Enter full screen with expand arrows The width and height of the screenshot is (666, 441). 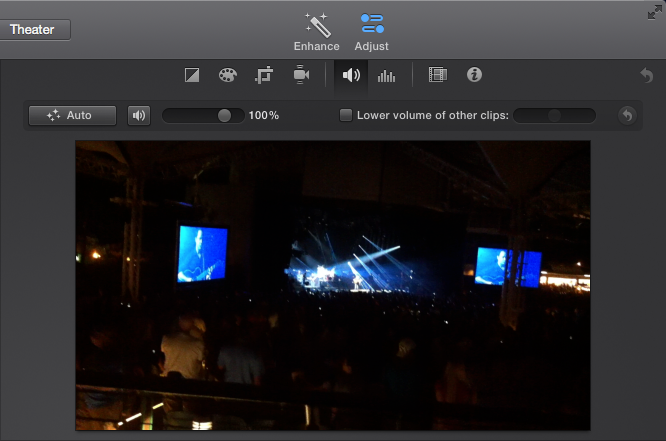click(x=655, y=13)
